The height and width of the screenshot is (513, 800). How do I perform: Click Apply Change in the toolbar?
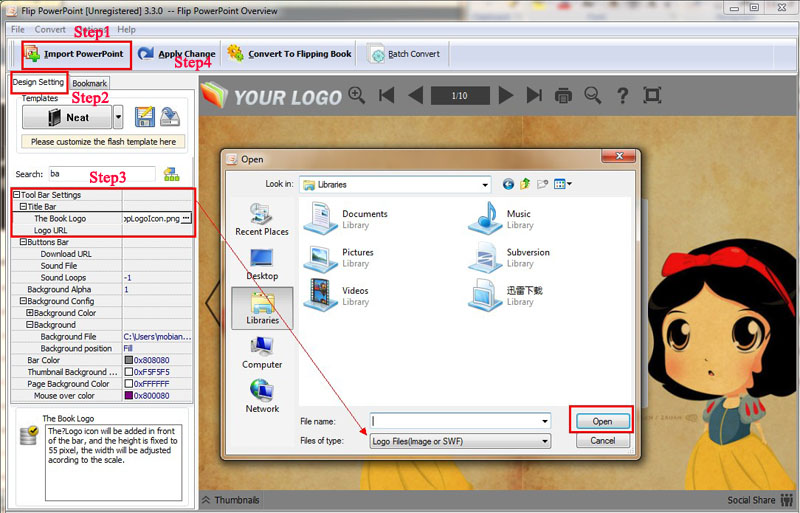point(177,54)
